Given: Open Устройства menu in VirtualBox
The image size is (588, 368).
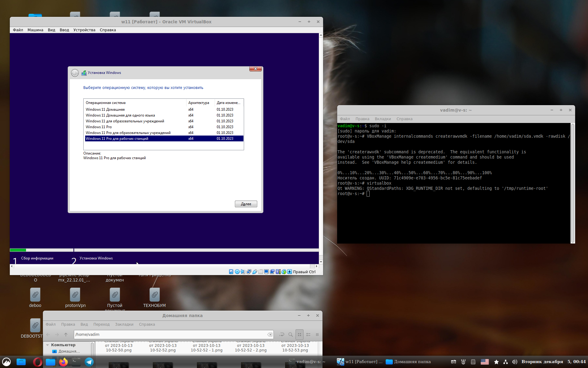Looking at the screenshot, I should 84,30.
